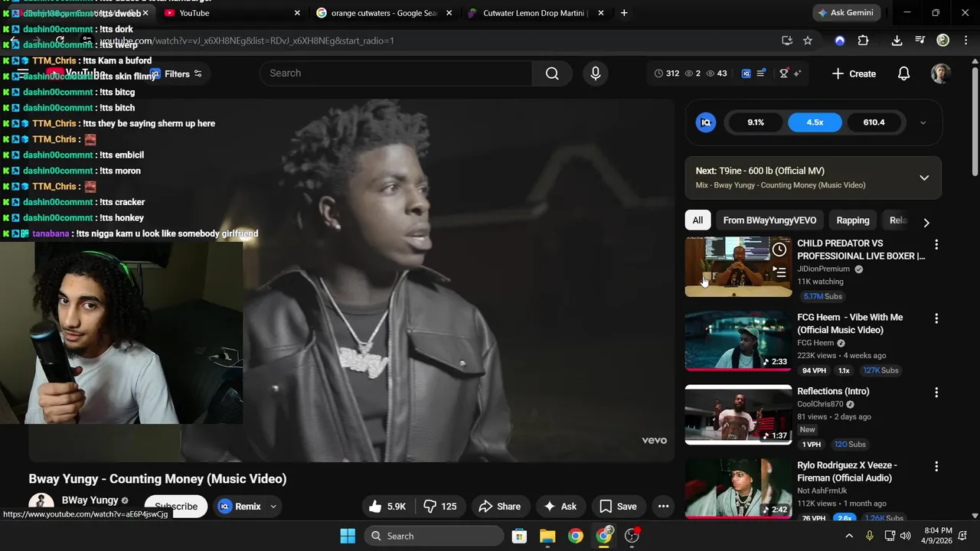Click Watch later clock on JiDion thumbnail
Screen dimensions: 980x551
tap(779, 249)
